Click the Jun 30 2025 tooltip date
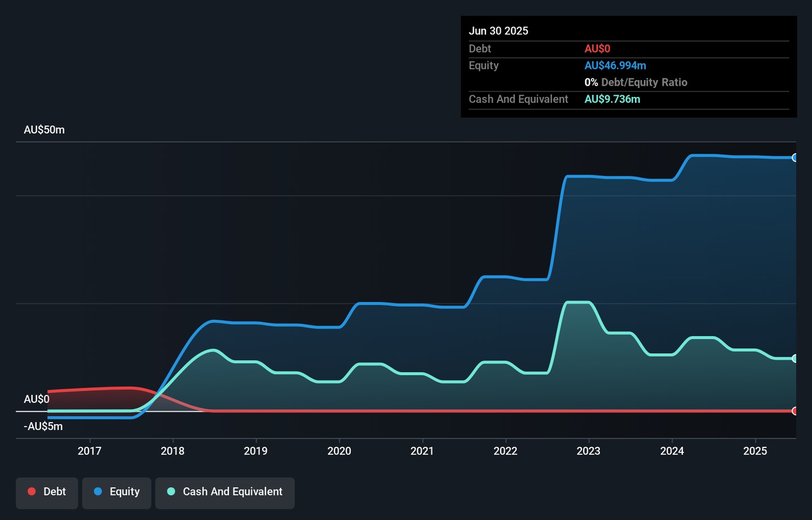The image size is (812, 520). coord(498,31)
